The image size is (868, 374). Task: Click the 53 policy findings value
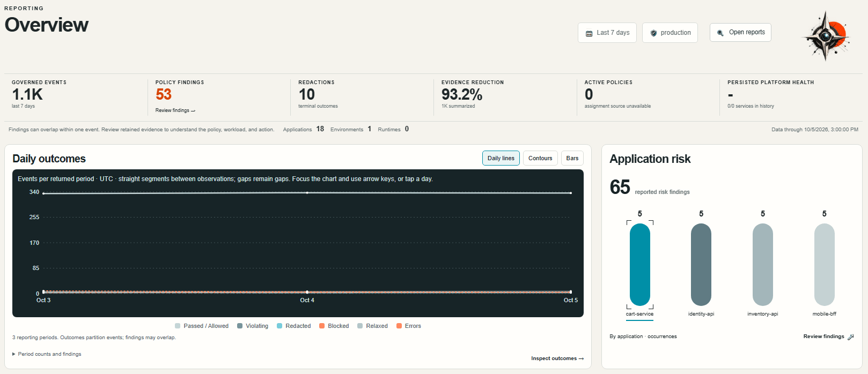(164, 95)
